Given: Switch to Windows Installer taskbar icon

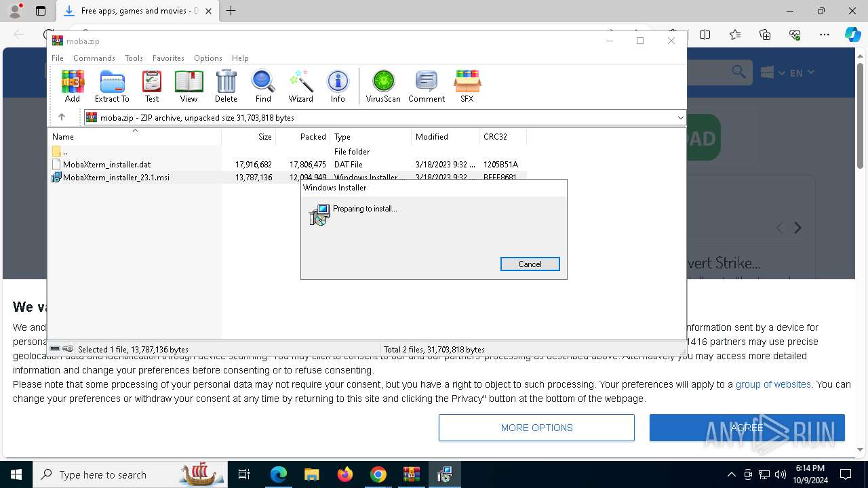Looking at the screenshot, I should click(445, 474).
